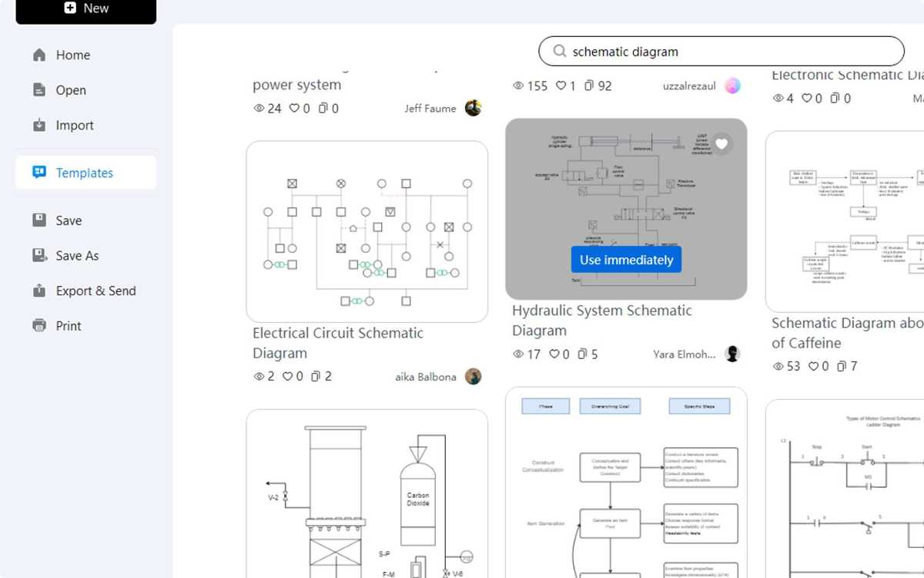The height and width of the screenshot is (578, 924).
Task: Click copy icon of power system template
Action: coord(323,109)
